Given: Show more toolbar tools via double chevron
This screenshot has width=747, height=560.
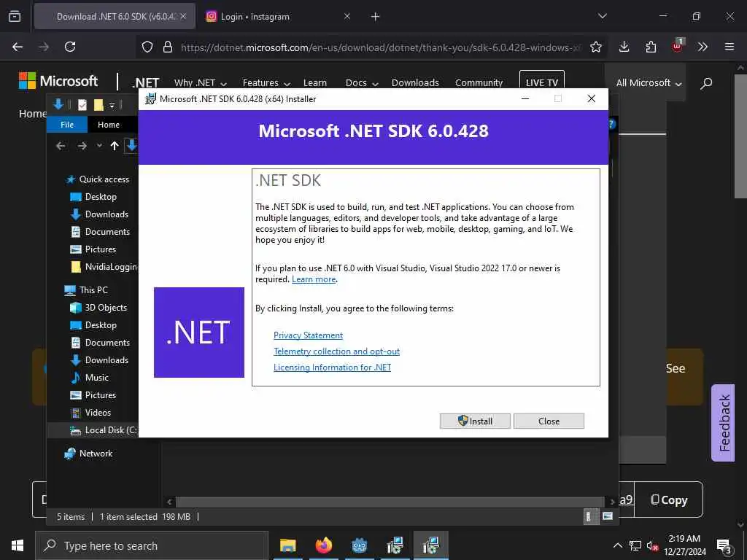Looking at the screenshot, I should pyautogui.click(x=703, y=47).
